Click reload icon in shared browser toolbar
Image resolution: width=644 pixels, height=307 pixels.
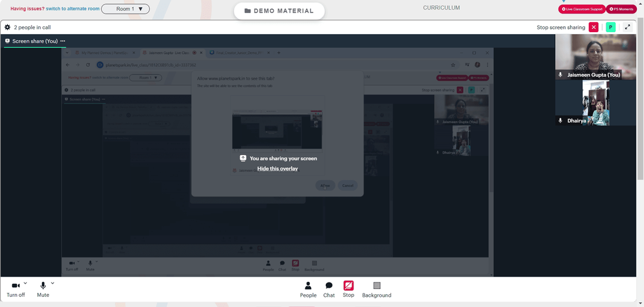(x=88, y=65)
